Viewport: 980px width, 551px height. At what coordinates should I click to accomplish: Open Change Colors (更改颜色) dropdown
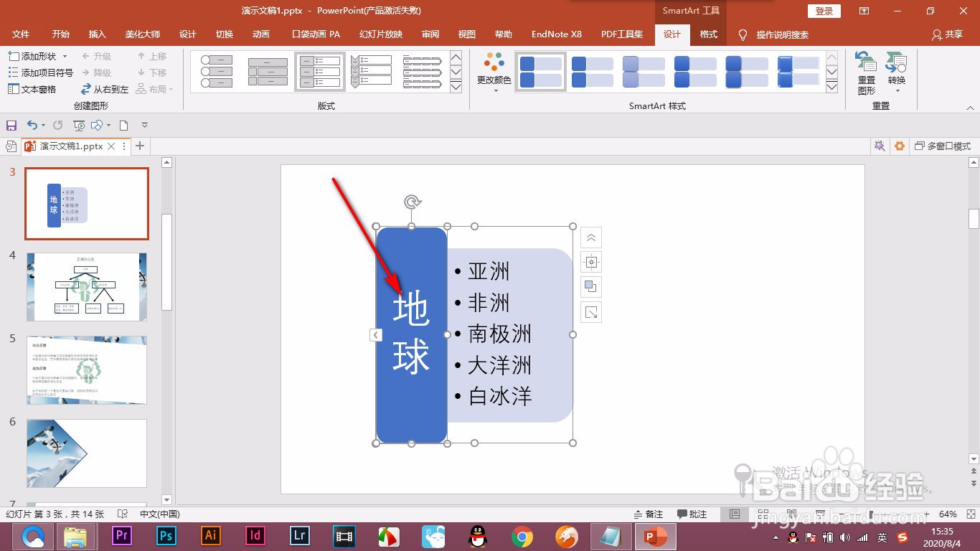494,72
